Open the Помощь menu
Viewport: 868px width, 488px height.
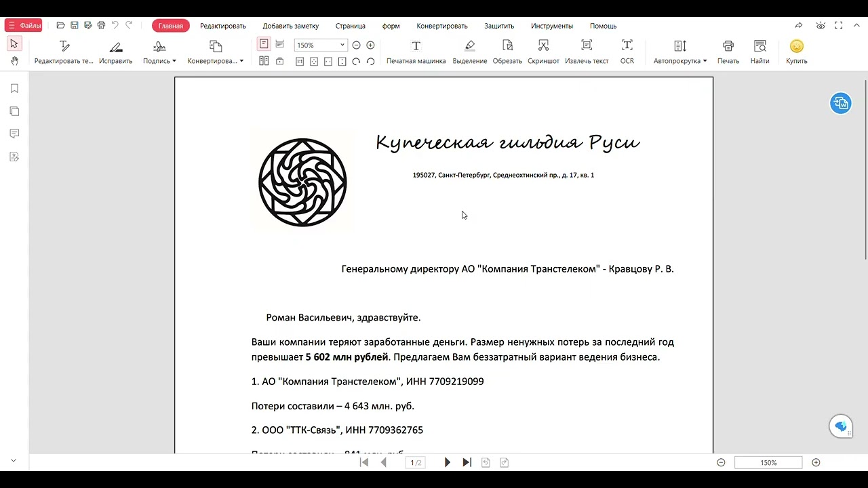pos(603,26)
